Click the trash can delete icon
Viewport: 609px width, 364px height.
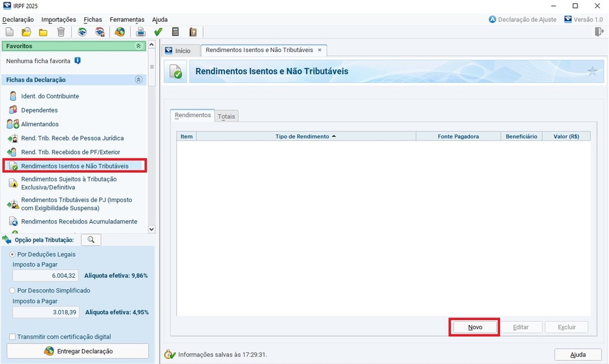click(61, 32)
